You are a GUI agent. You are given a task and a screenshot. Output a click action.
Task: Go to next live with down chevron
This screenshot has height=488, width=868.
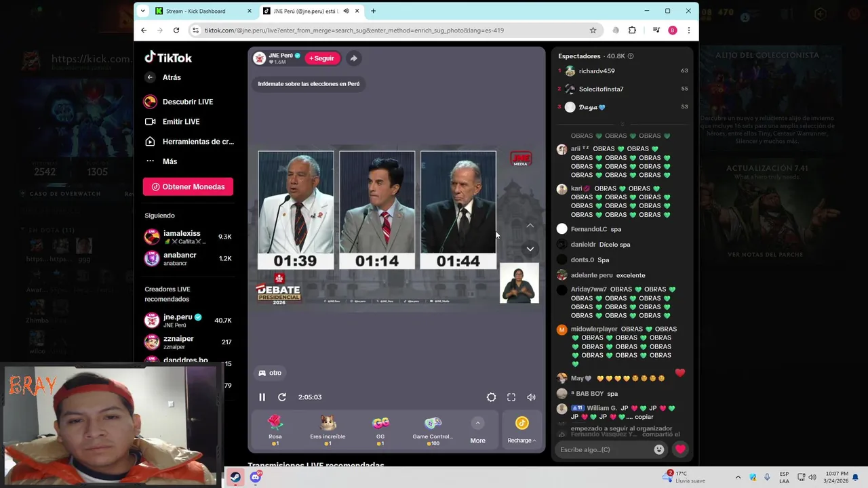[x=530, y=249]
